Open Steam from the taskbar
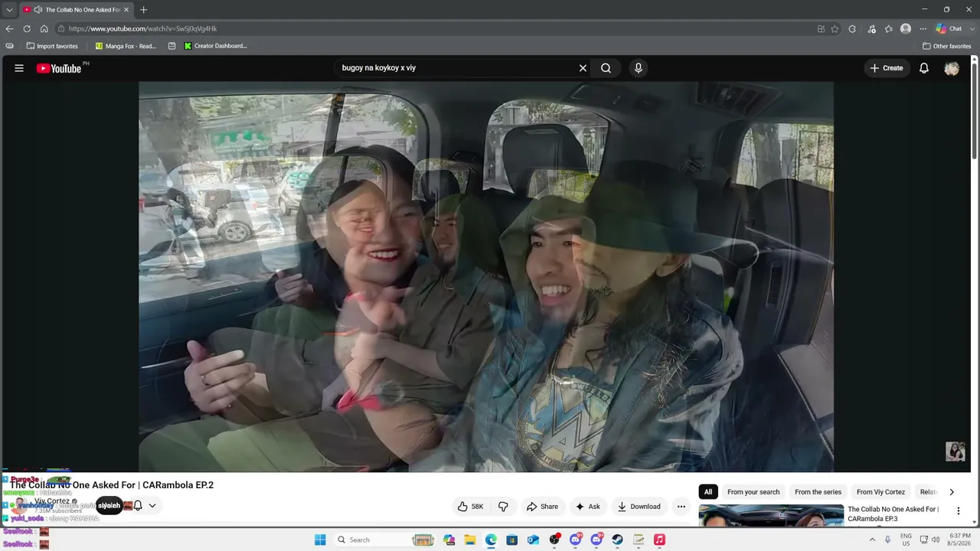The height and width of the screenshot is (551, 980). click(x=617, y=540)
